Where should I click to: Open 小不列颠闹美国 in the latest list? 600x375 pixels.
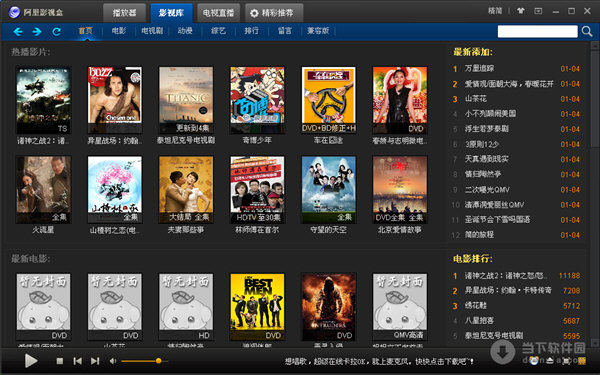click(x=490, y=114)
